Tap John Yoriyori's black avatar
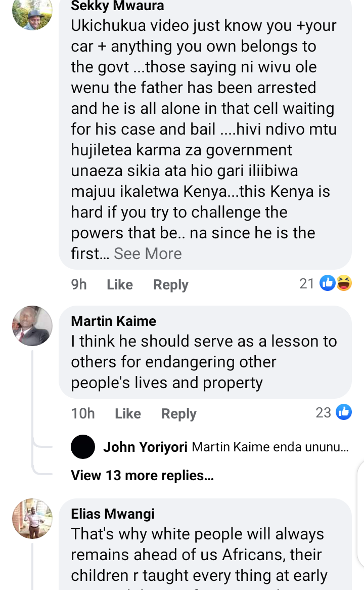 (x=83, y=447)
